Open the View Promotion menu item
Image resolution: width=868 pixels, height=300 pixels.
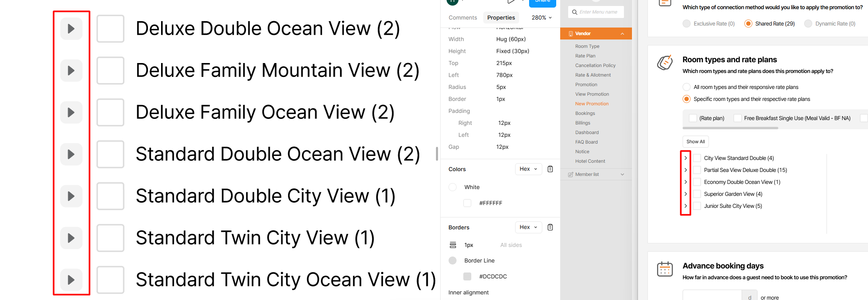[x=592, y=94]
